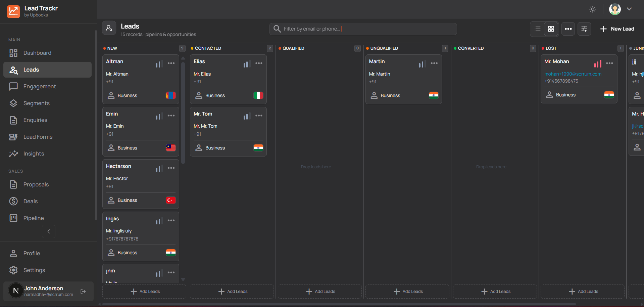Expand the profile avatar dropdown chevron
644x307 pixels.
(x=629, y=9)
